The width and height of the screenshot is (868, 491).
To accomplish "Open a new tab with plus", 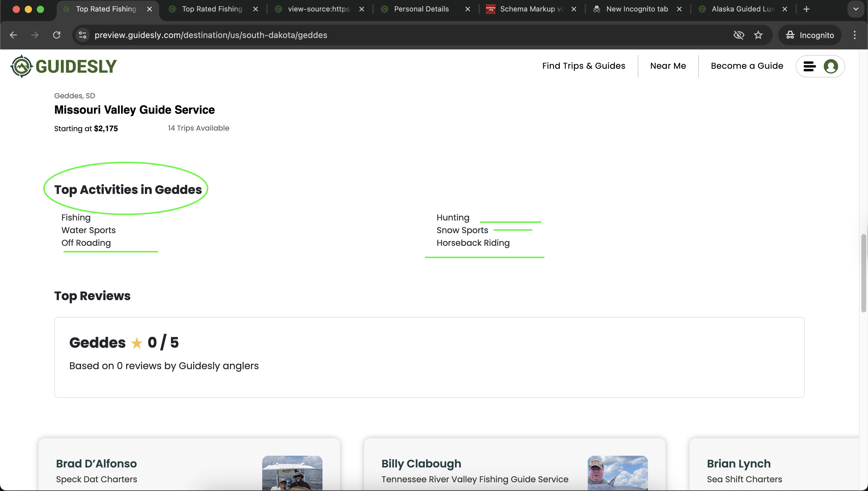I will coord(806,9).
